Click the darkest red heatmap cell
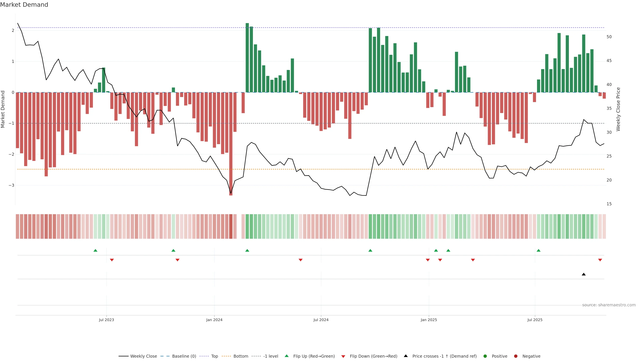Screen dimensions: 644x362 [231, 226]
